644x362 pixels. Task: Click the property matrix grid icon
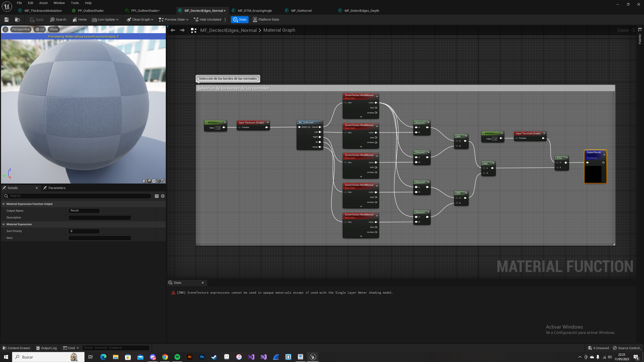coord(156,196)
